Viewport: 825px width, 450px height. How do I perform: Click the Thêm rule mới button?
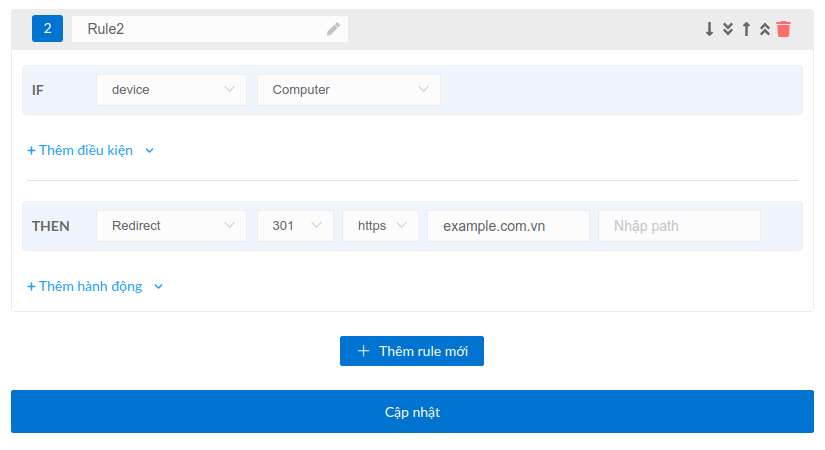[412, 351]
